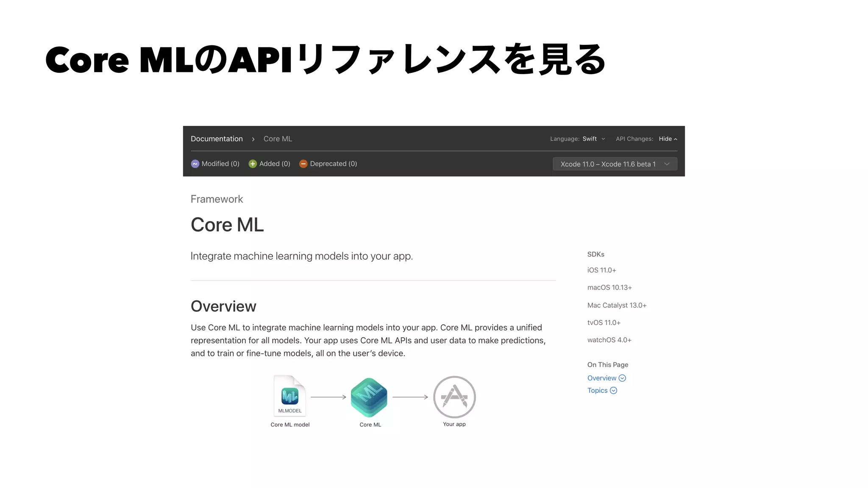
Task: Jump to Topics in On This Page
Action: pyautogui.click(x=597, y=391)
